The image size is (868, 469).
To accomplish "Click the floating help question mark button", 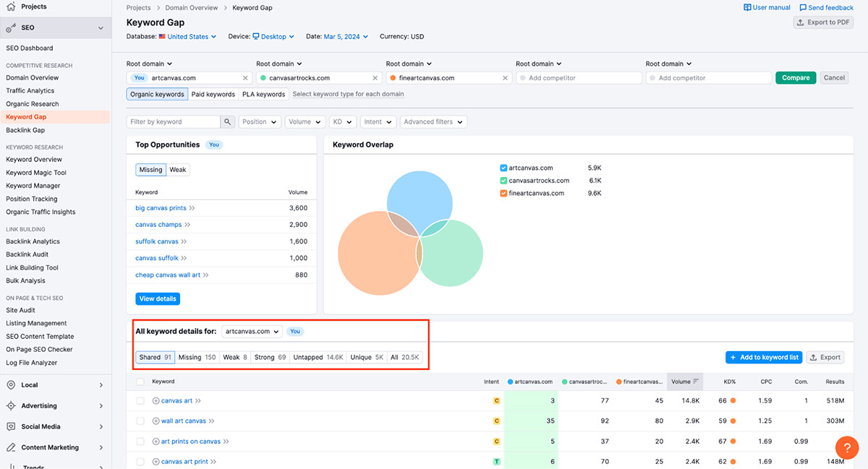I will [847, 448].
